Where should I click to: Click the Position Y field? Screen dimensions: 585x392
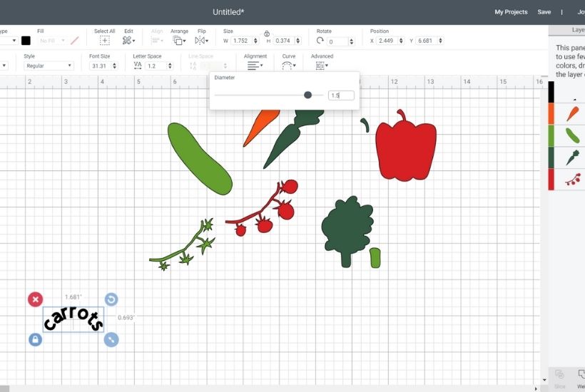tap(427, 41)
